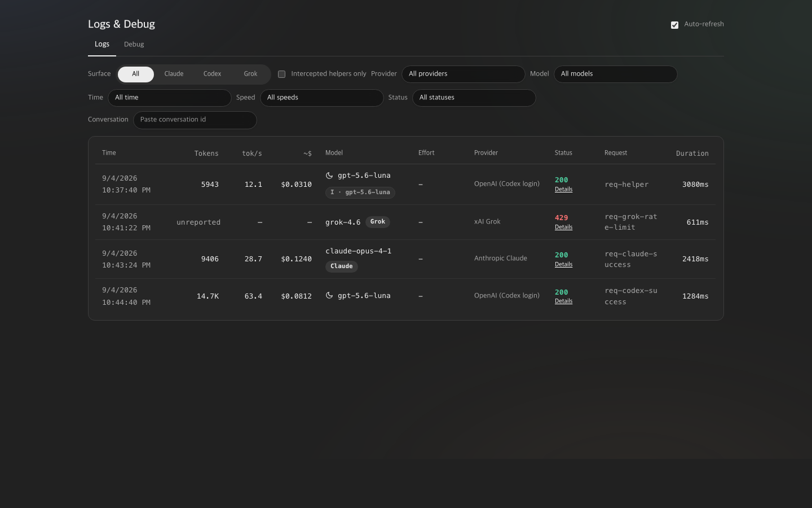Screen dimensions: 812x508
Task: Click the $0.1240 cost value
Action: point(297,259)
